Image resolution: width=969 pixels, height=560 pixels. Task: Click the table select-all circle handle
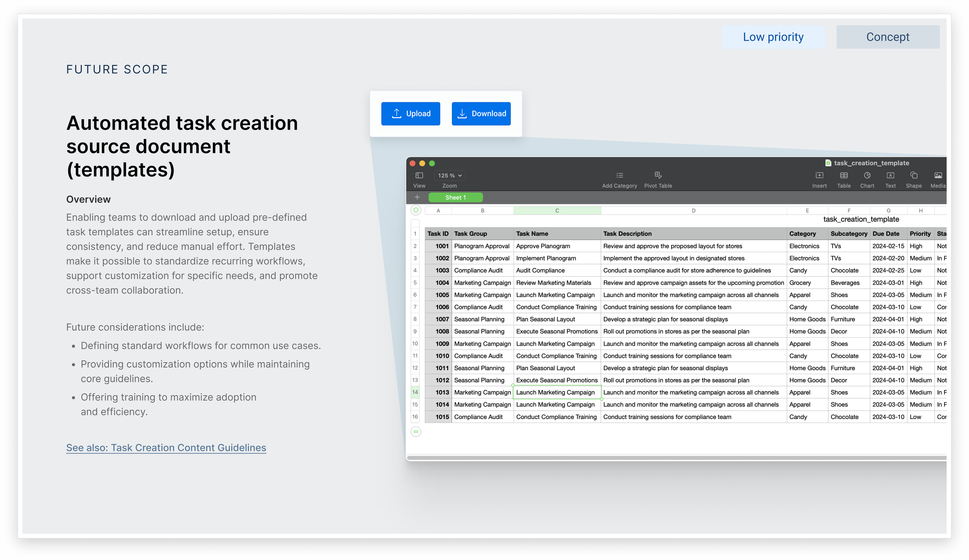416,210
